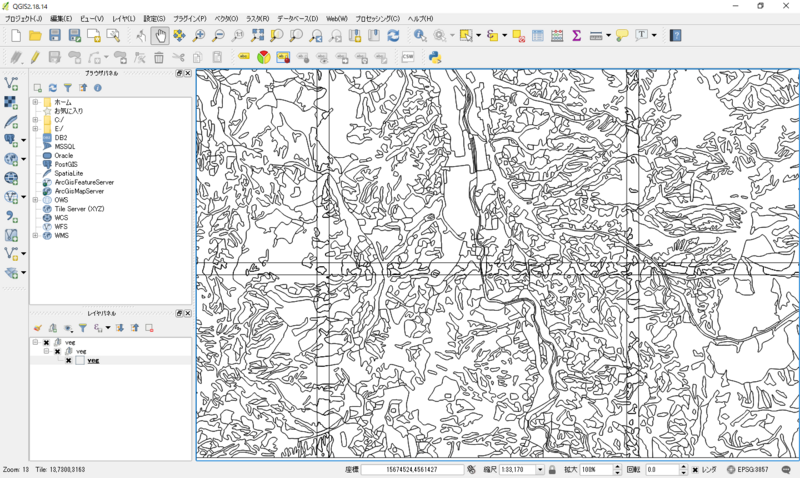Screen dimensions: 800x478
Task: Refresh the map canvas
Action: (x=393, y=35)
